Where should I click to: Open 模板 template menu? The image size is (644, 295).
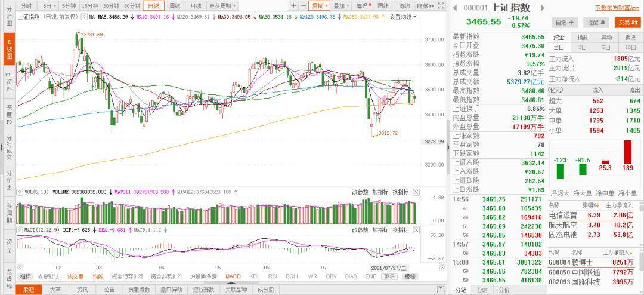point(410,276)
